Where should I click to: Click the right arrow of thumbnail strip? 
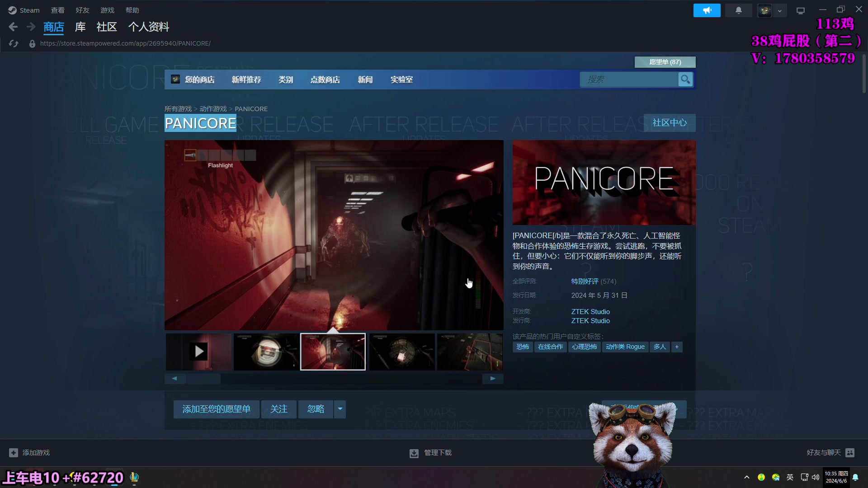493,379
